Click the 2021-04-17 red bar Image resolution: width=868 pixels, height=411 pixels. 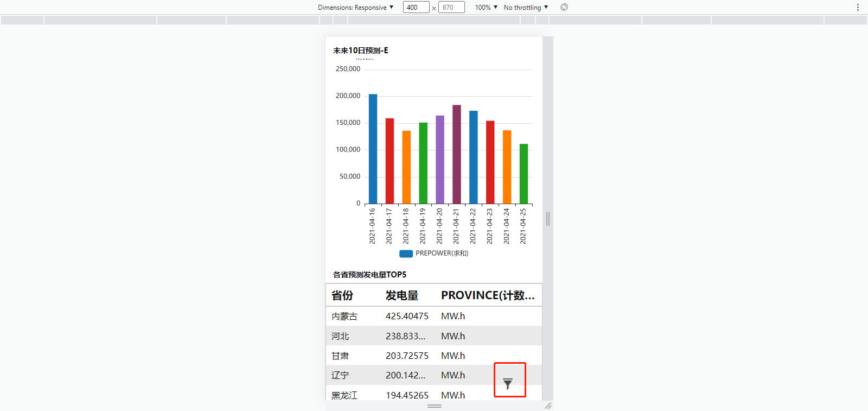point(390,161)
